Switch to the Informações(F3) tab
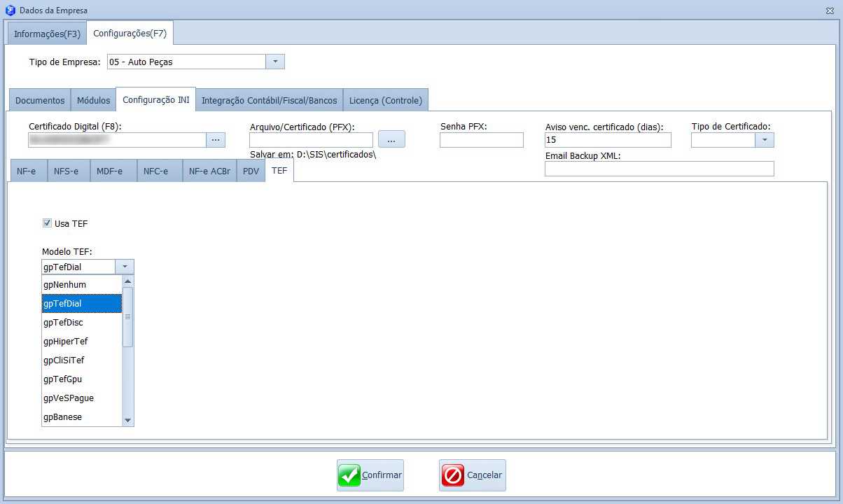The width and height of the screenshot is (843, 504). [x=47, y=34]
